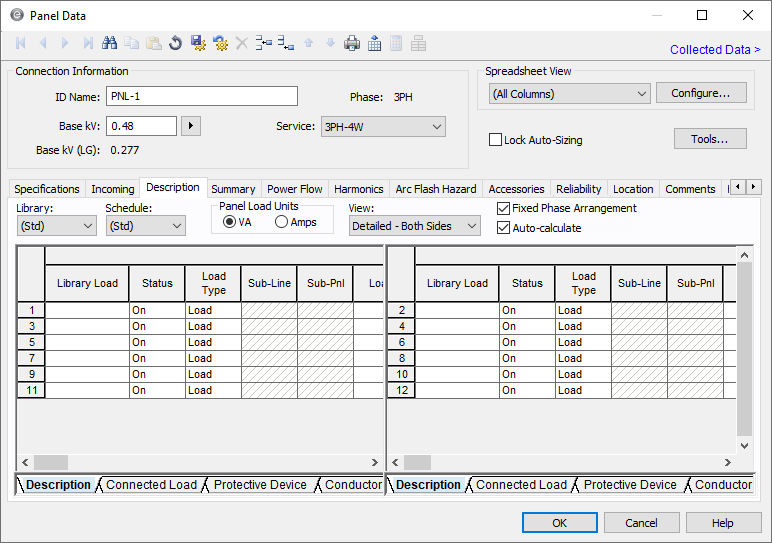Select row header 12 in right grid
This screenshot has width=772, height=543.
(x=402, y=390)
